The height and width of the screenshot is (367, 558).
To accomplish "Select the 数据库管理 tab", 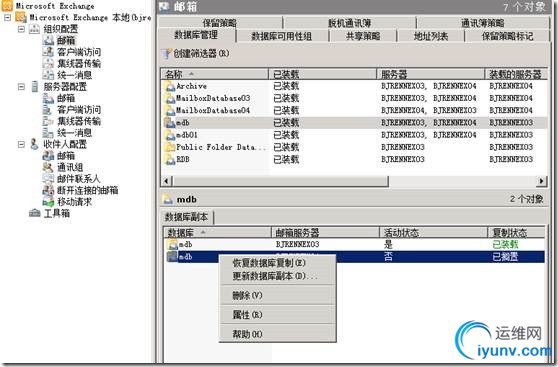I will [196, 35].
